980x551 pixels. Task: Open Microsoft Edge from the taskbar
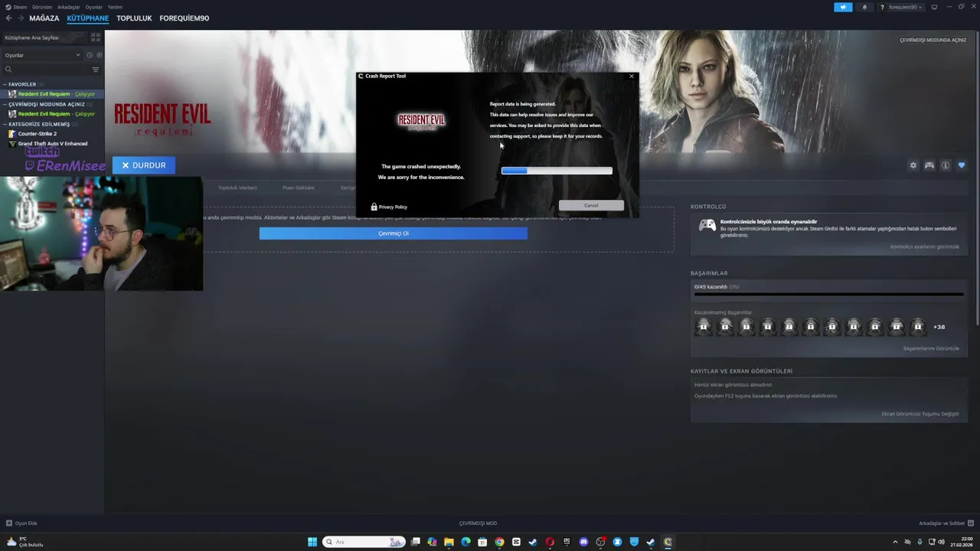tap(465, 542)
